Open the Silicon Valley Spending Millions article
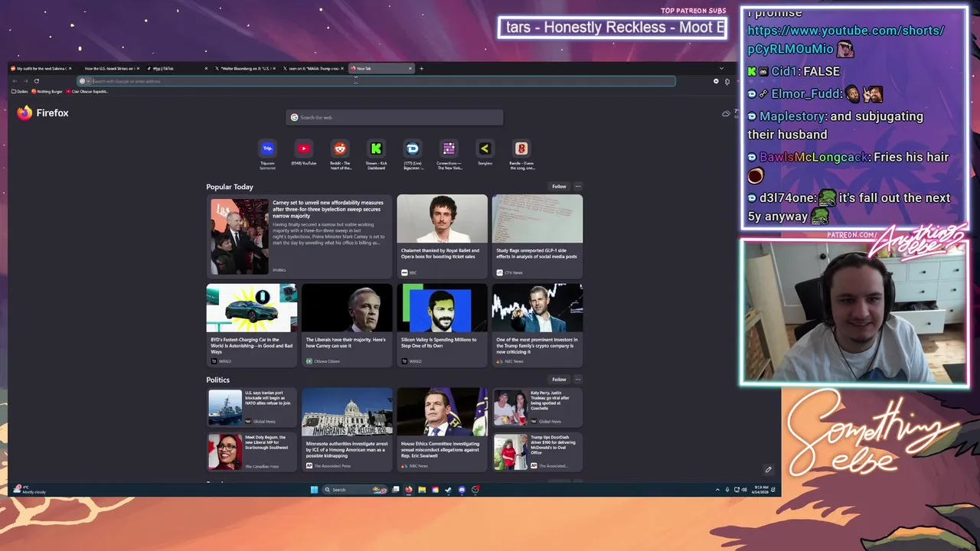This screenshot has width=980, height=551. click(x=442, y=324)
